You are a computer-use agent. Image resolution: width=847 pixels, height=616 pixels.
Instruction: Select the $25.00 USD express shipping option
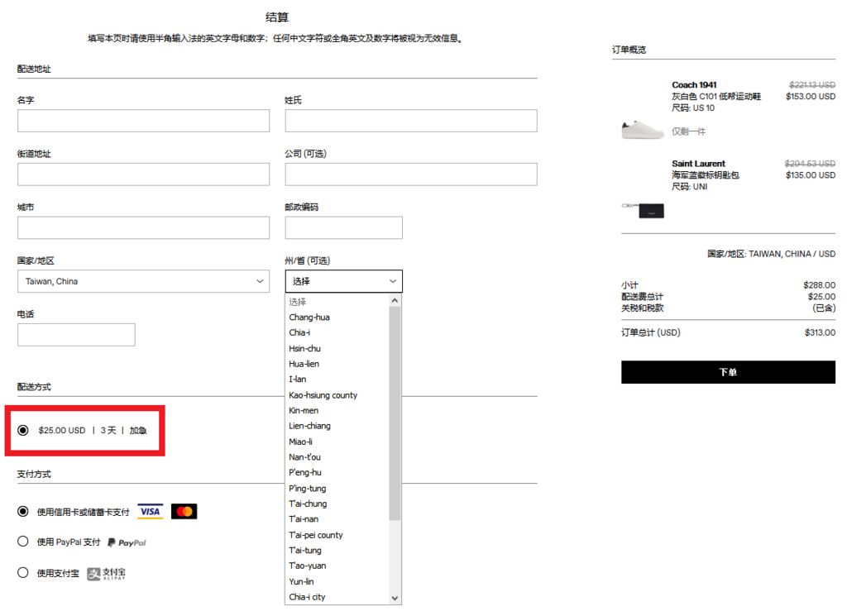tap(22, 430)
